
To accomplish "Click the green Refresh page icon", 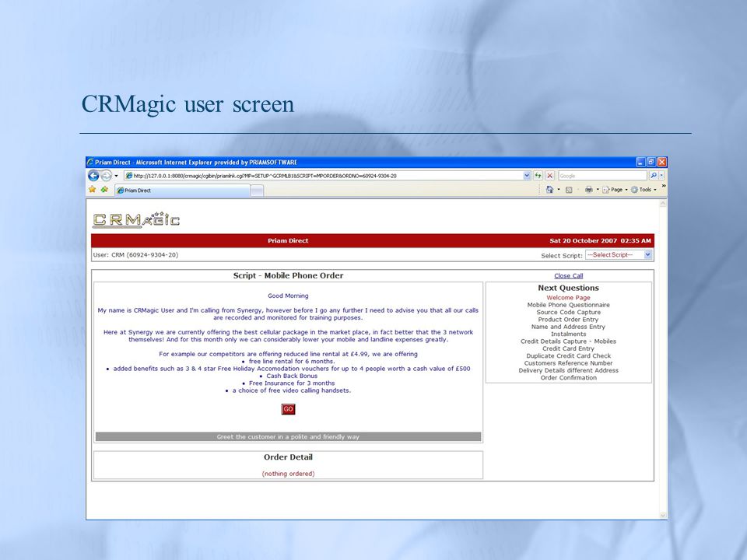I will coord(538,176).
